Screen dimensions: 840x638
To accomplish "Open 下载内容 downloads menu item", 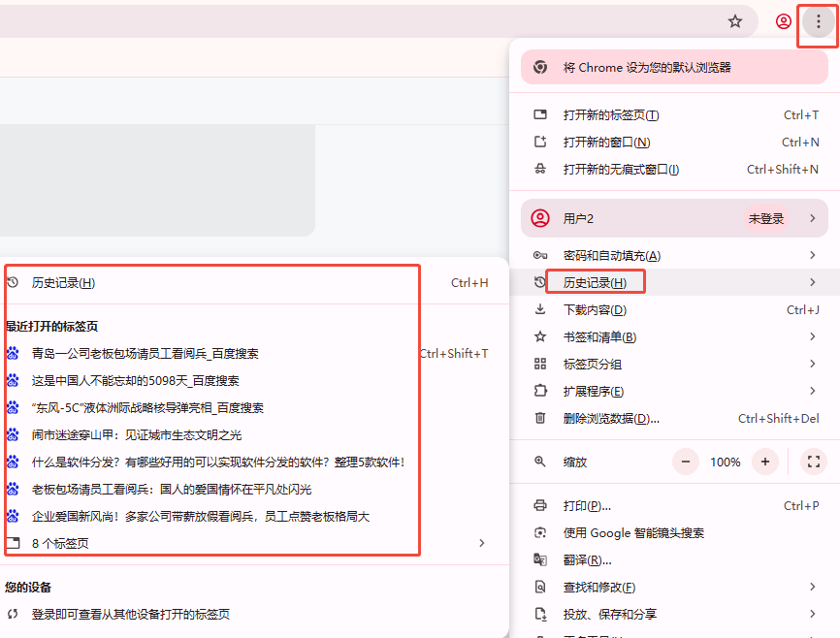I will pyautogui.click(x=595, y=310).
